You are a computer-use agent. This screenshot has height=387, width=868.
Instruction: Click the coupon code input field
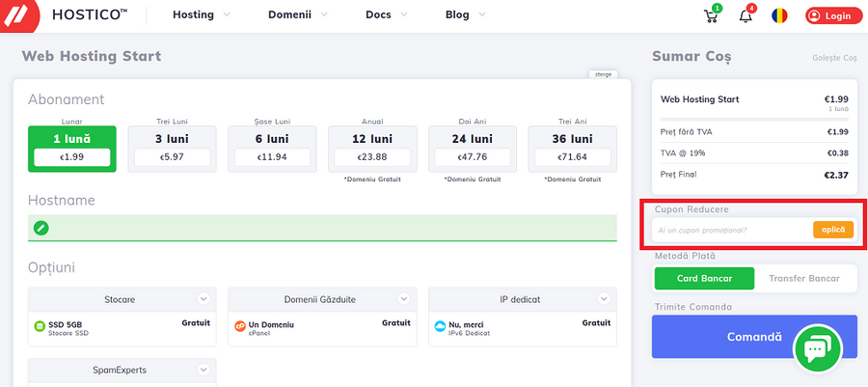(731, 230)
